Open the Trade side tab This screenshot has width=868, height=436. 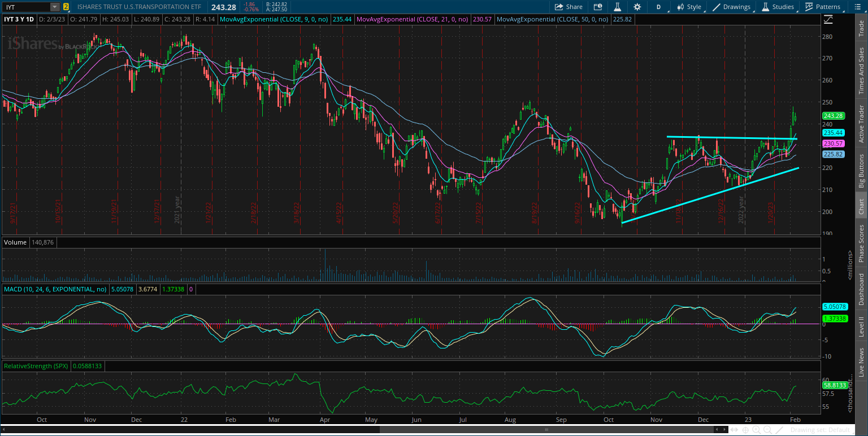click(861, 28)
